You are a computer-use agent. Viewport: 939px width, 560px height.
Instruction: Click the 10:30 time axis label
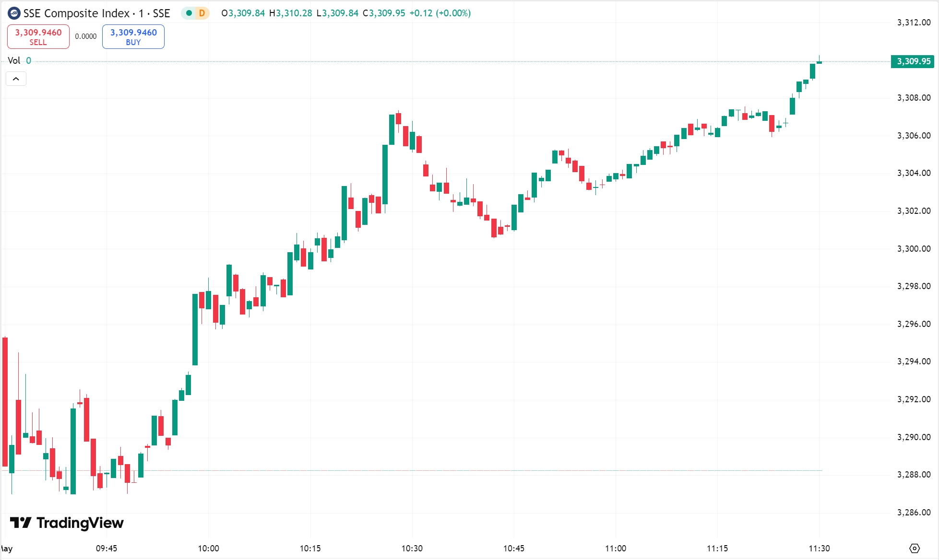[412, 548]
